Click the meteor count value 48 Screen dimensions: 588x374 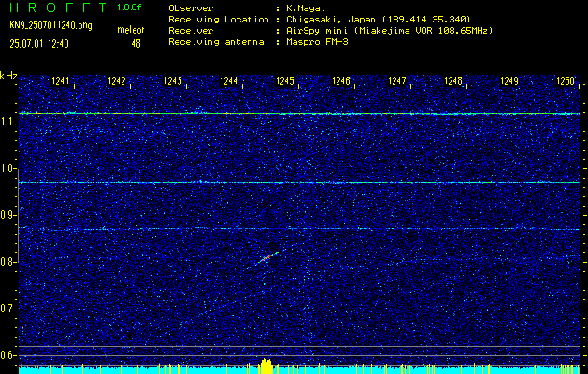(136, 44)
